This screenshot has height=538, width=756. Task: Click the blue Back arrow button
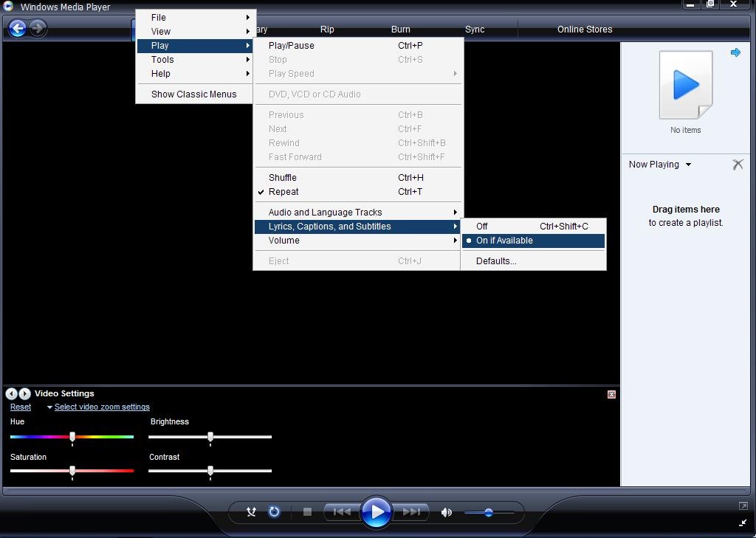[18, 29]
